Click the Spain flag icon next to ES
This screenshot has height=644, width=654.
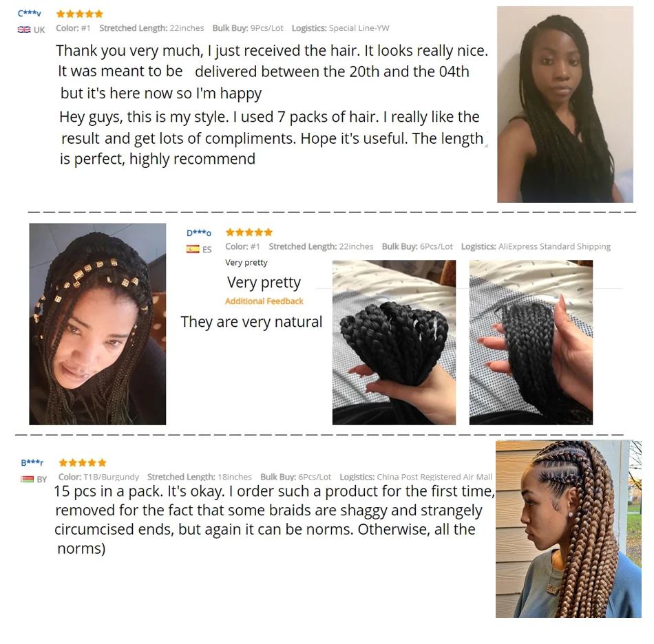pyautogui.click(x=193, y=249)
